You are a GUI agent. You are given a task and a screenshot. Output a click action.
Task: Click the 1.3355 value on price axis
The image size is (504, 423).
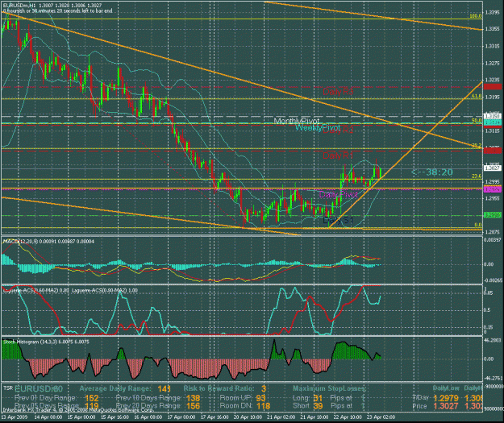[493, 29]
